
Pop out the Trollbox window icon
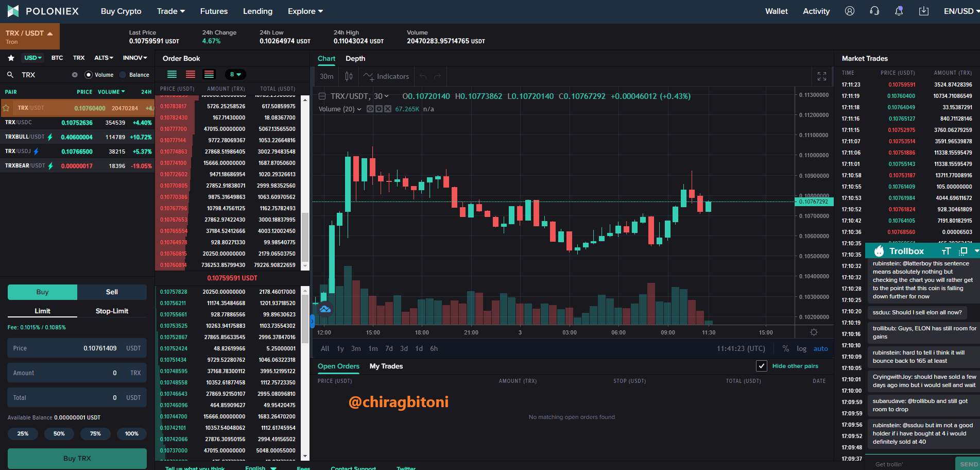963,251
